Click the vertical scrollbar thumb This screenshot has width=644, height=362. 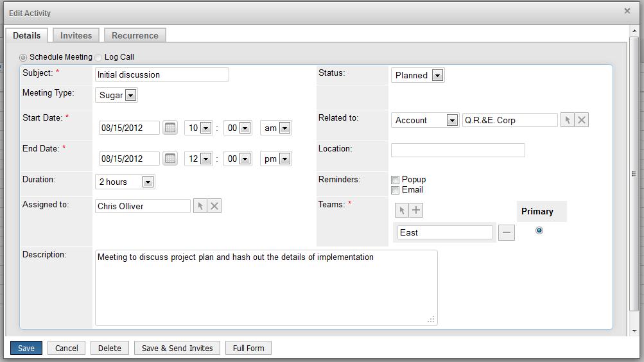pos(634,173)
